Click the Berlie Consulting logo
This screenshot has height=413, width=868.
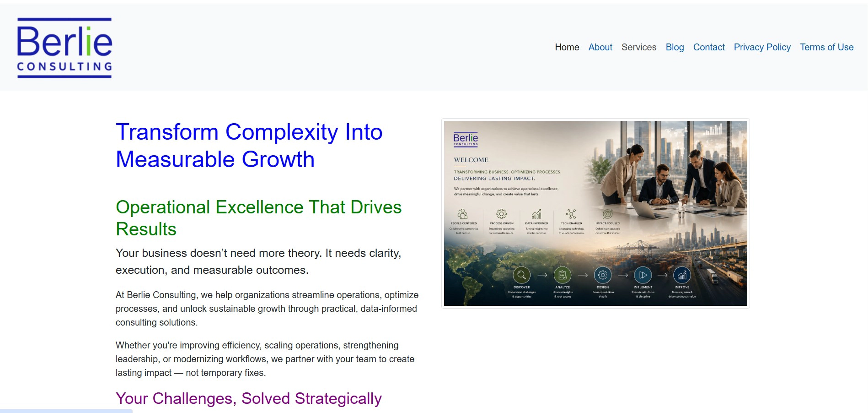(x=64, y=48)
